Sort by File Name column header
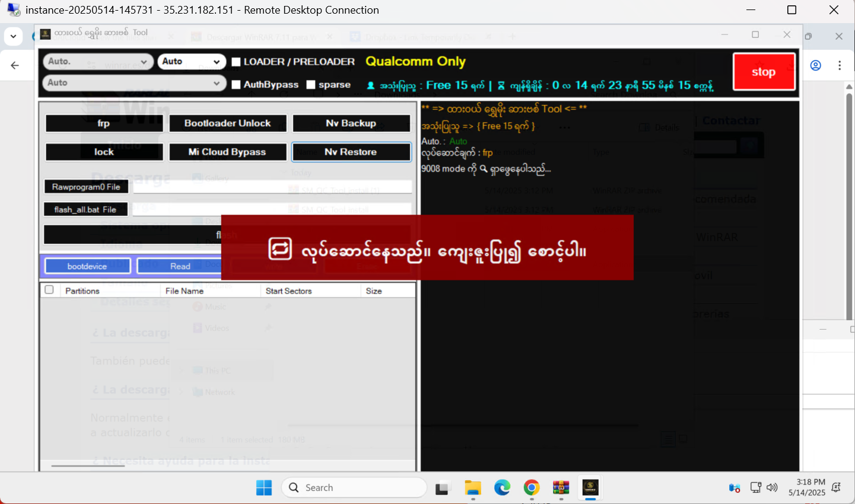The width and height of the screenshot is (855, 504). pyautogui.click(x=211, y=291)
